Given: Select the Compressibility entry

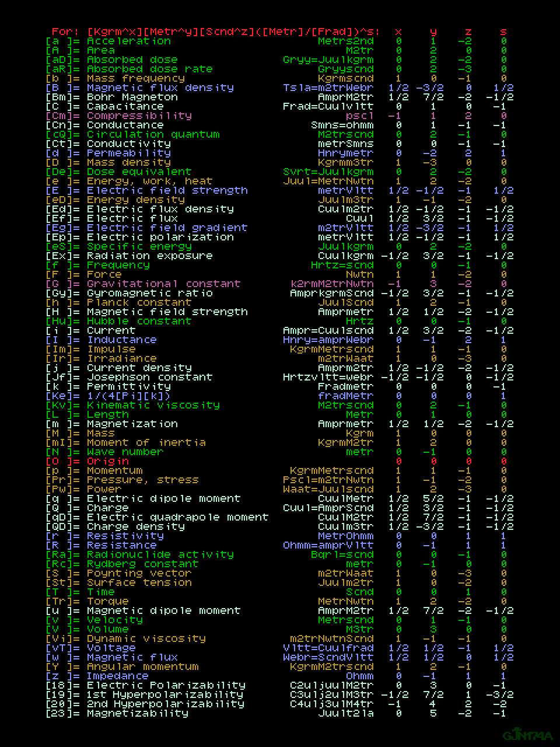Looking at the screenshot, I should [x=139, y=116].
